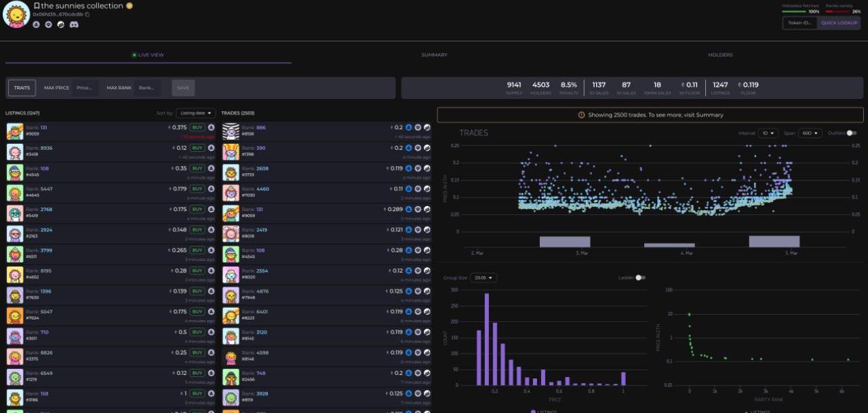Click the bookmark icon beside the collection title

[37, 6]
